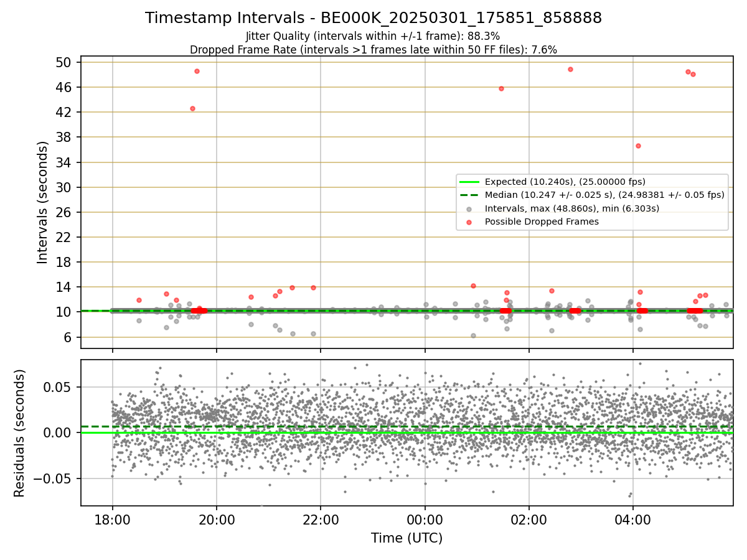Screen dimensions: 747x560
Task: Click the 'Time (UTC)' x-axis label
Action: (x=407, y=538)
